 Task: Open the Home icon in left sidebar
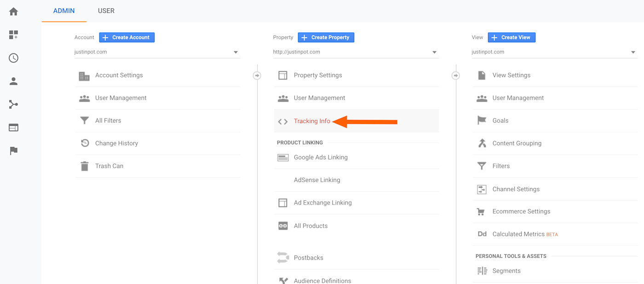pyautogui.click(x=13, y=11)
